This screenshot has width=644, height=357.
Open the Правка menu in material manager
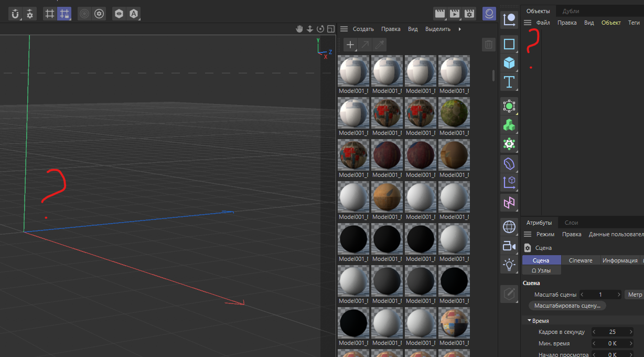(391, 29)
